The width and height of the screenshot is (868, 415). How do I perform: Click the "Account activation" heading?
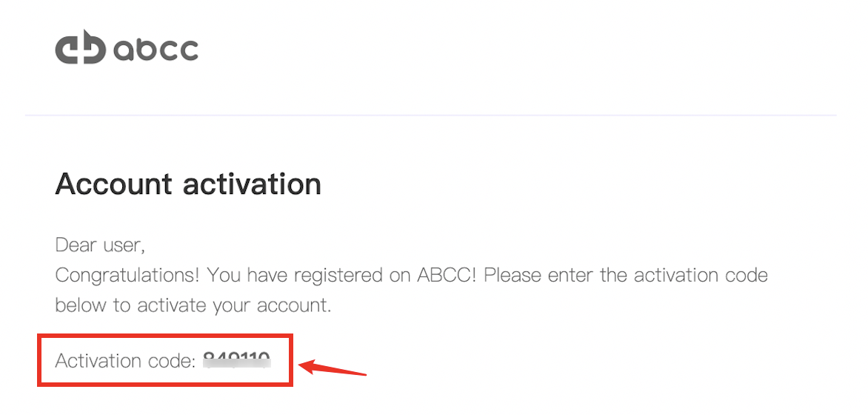188,184
